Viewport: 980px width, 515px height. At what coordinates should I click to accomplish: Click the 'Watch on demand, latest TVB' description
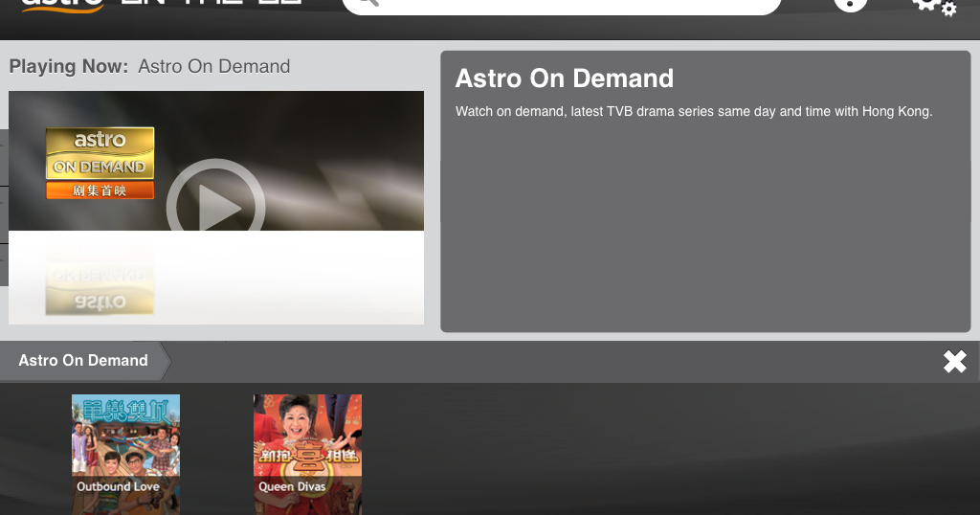coord(694,112)
